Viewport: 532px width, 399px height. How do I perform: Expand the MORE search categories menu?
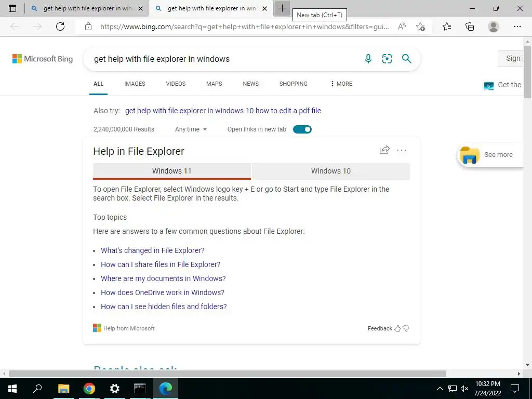[x=341, y=84]
